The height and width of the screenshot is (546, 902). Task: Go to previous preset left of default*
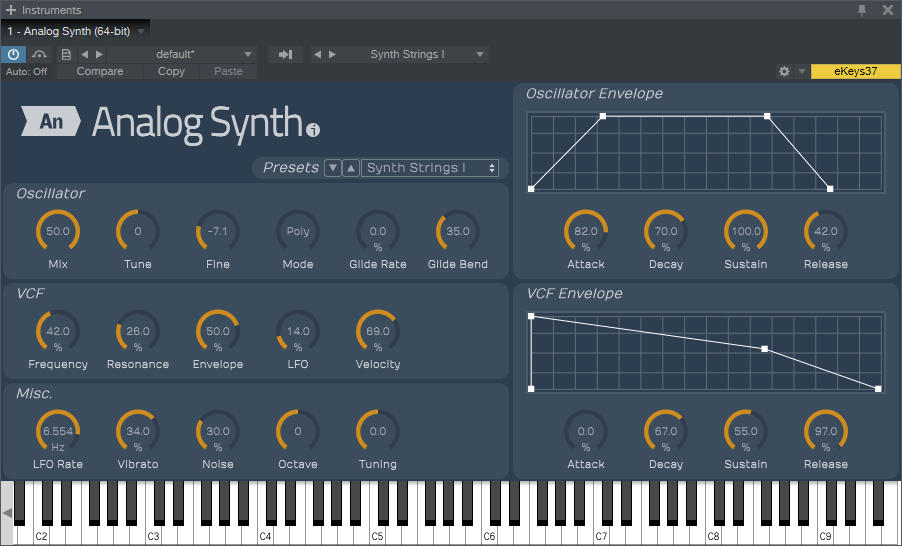tap(85, 54)
